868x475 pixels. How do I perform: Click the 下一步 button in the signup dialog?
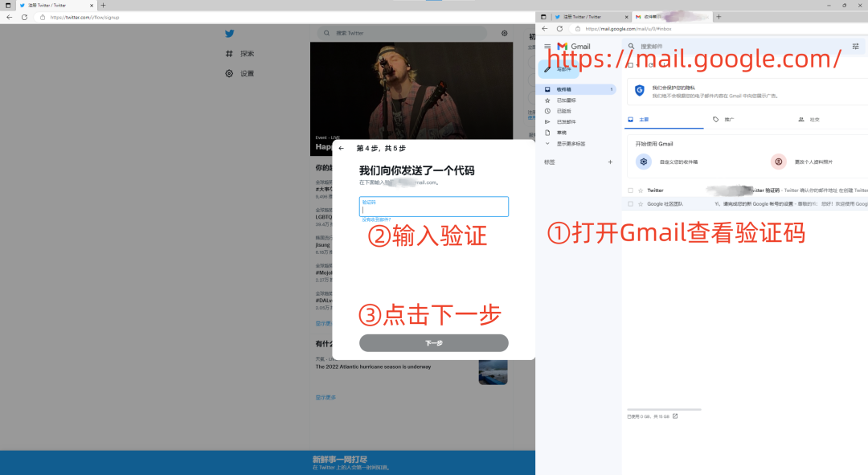433,342
